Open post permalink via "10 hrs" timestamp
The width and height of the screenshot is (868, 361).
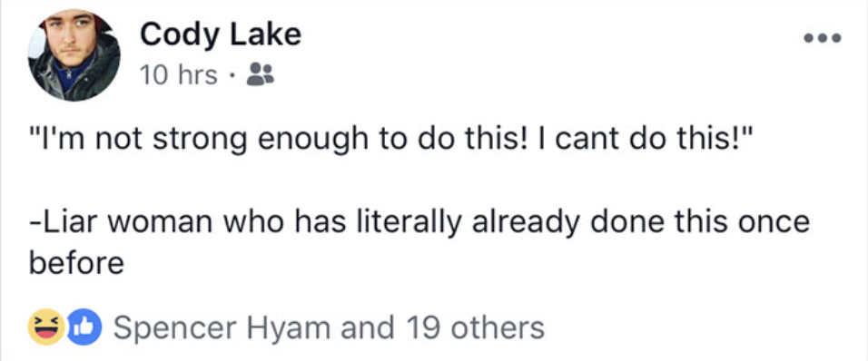click(178, 75)
